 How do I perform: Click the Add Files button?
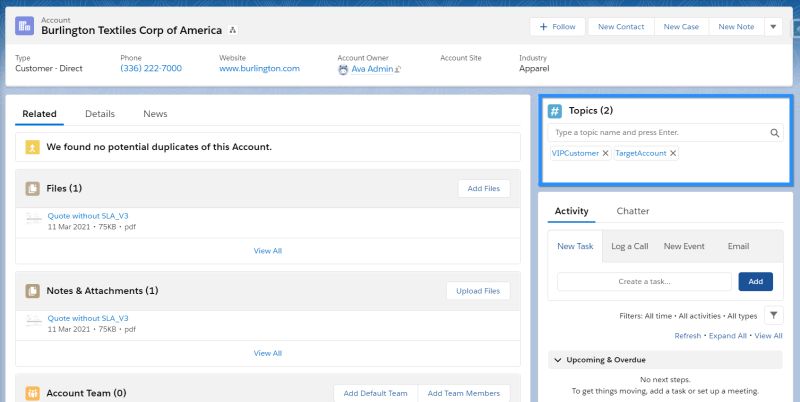[484, 189]
